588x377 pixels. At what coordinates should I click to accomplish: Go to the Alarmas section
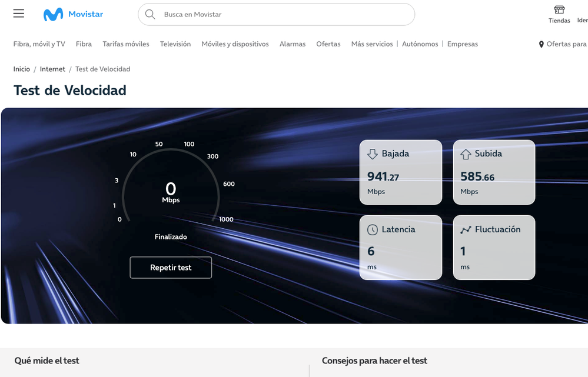[293, 44]
